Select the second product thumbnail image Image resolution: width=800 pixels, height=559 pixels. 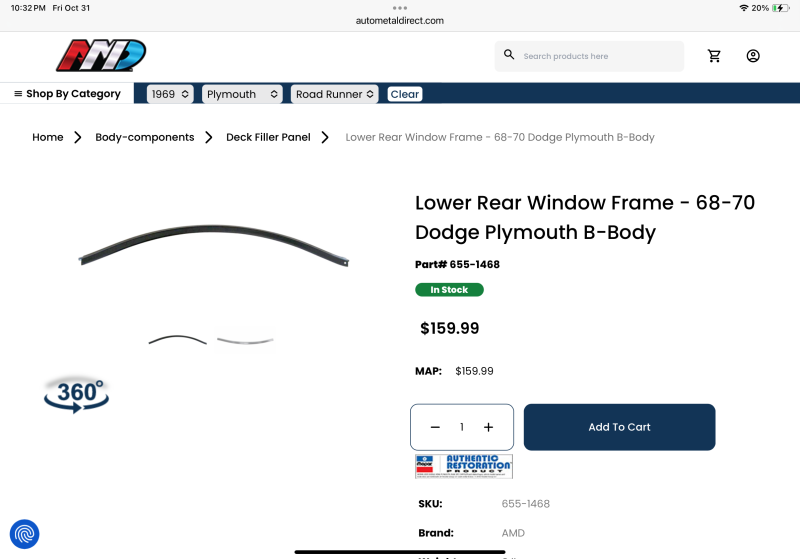pyautogui.click(x=245, y=341)
